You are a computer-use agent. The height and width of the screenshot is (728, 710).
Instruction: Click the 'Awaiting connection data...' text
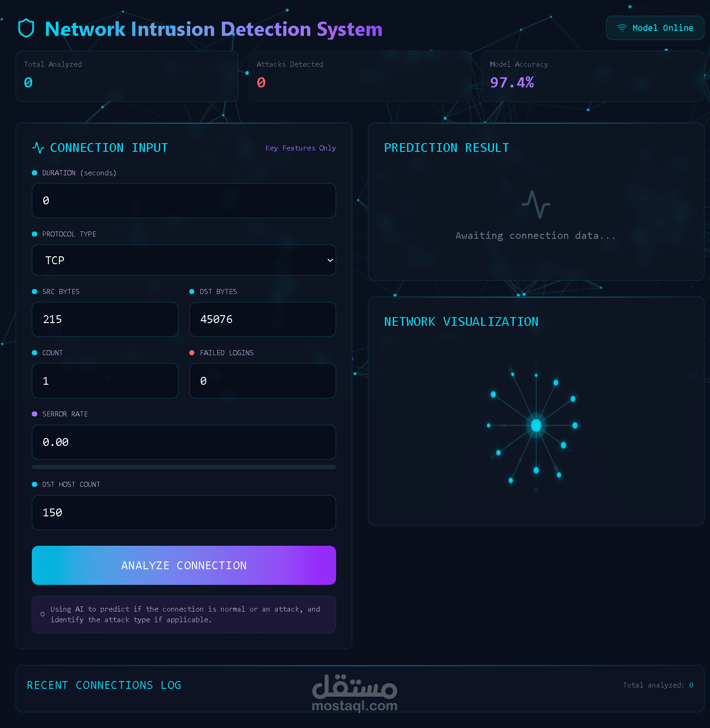(x=535, y=236)
